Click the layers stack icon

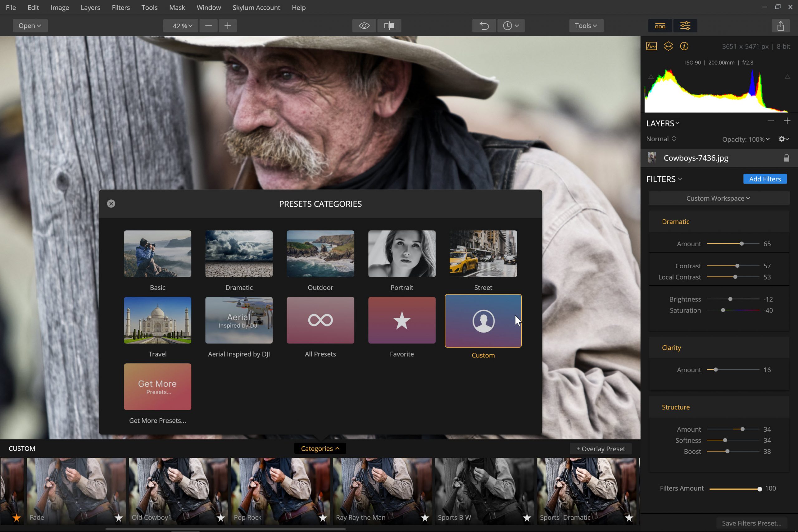click(x=668, y=46)
